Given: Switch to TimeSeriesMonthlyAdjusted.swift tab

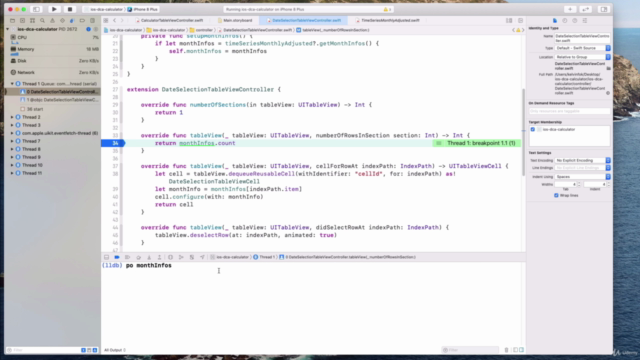Looking at the screenshot, I should click(388, 20).
